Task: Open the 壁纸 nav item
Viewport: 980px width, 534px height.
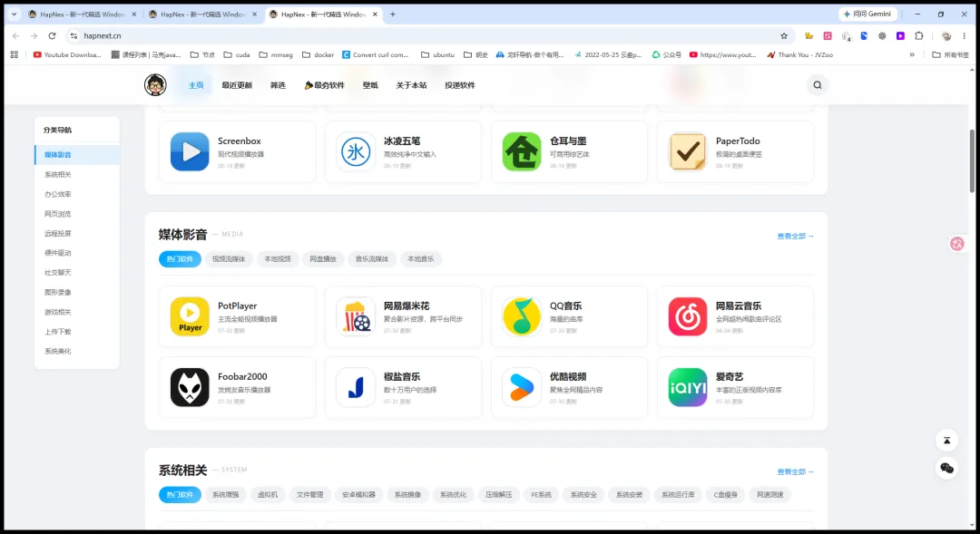Action: (370, 85)
